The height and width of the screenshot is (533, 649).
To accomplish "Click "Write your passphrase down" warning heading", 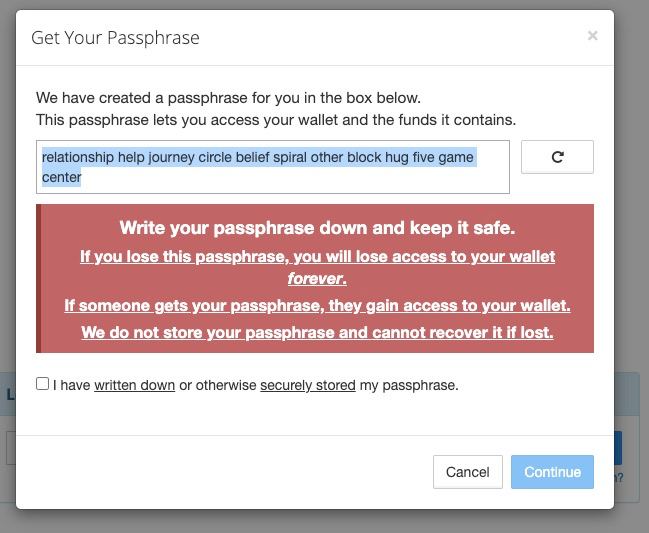I will 317,228.
